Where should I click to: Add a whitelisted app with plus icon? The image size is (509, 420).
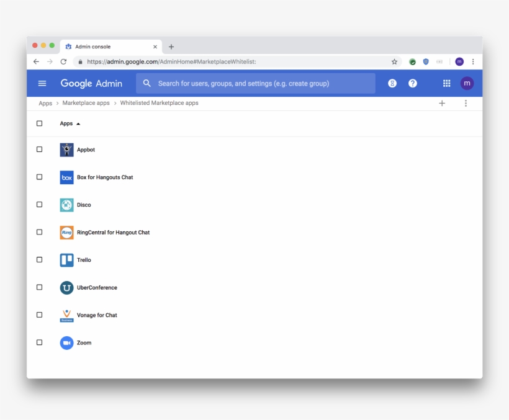pyautogui.click(x=442, y=103)
